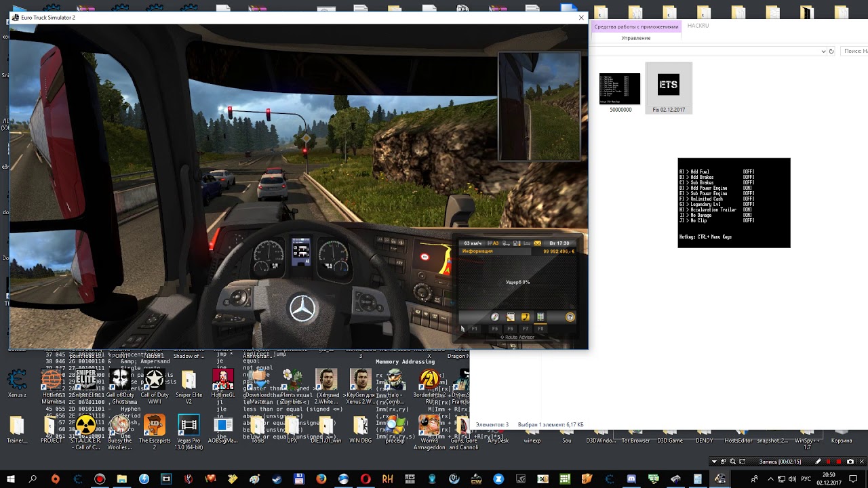The image size is (868, 488).
Task: Click the Информация header in Route Advisor
Action: point(477,251)
